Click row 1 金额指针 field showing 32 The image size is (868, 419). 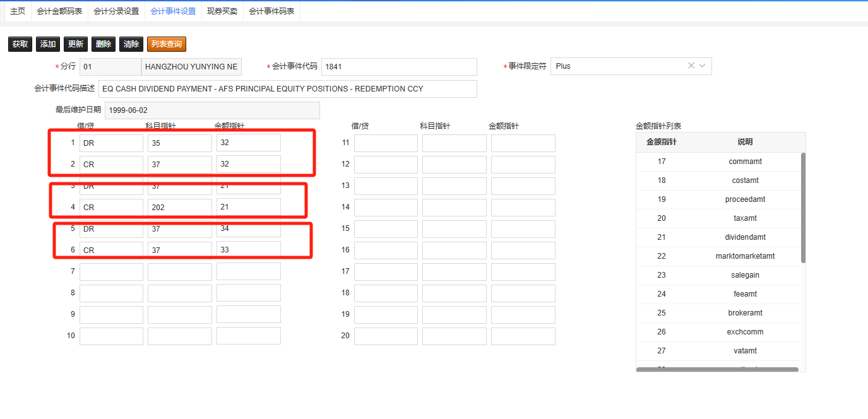tap(249, 143)
